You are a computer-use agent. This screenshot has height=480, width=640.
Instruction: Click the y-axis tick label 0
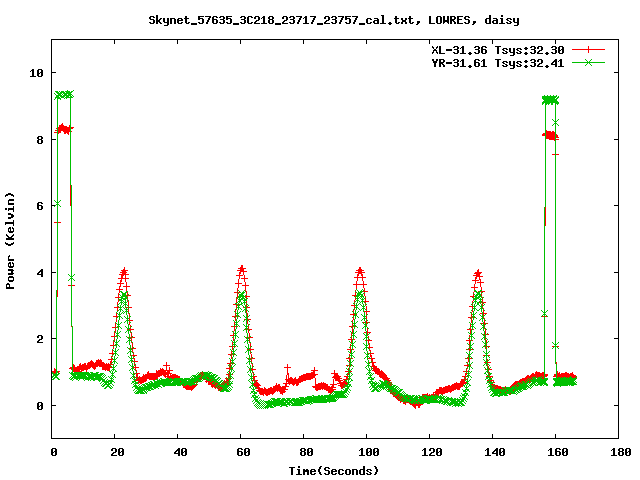click(x=40, y=406)
